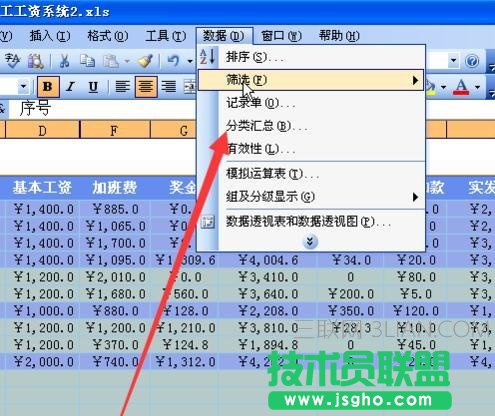Open the 插入(I) menu

pyautogui.click(x=50, y=36)
